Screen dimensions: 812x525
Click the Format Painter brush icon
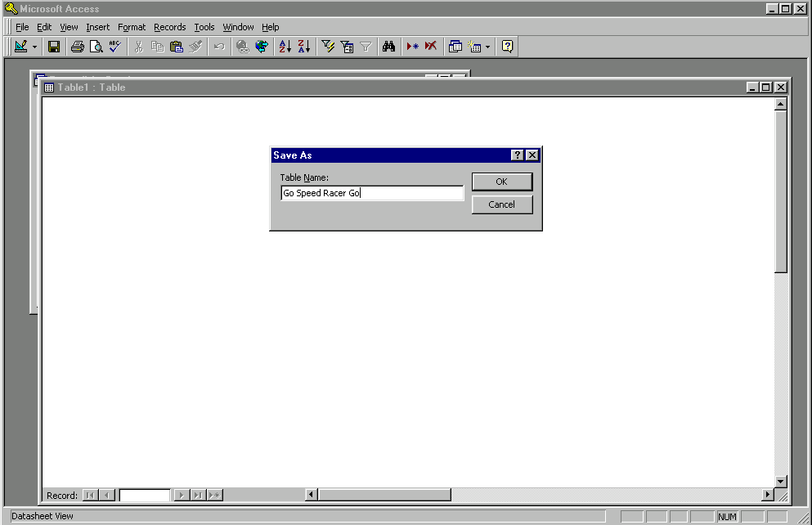[x=195, y=47]
